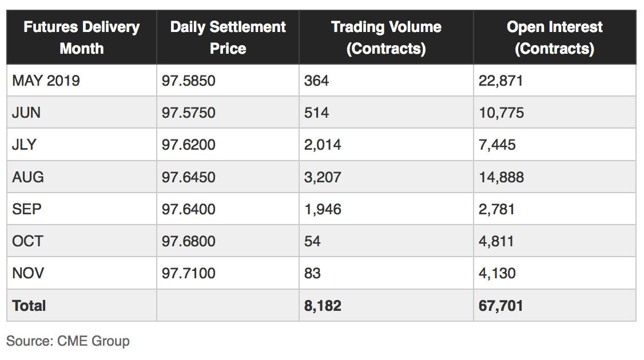644x360 pixels.
Task: Select MAY 2019 open interest 22,871
Action: click(x=500, y=81)
